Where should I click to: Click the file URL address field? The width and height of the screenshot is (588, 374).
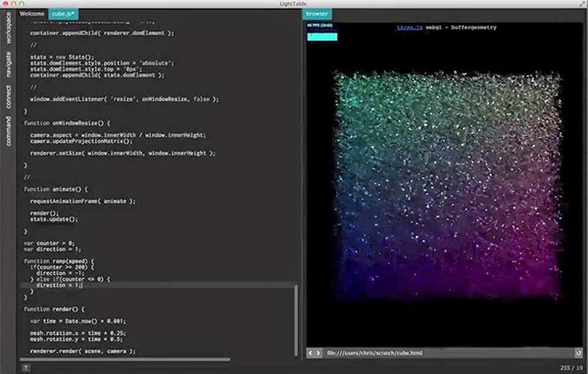(448, 353)
